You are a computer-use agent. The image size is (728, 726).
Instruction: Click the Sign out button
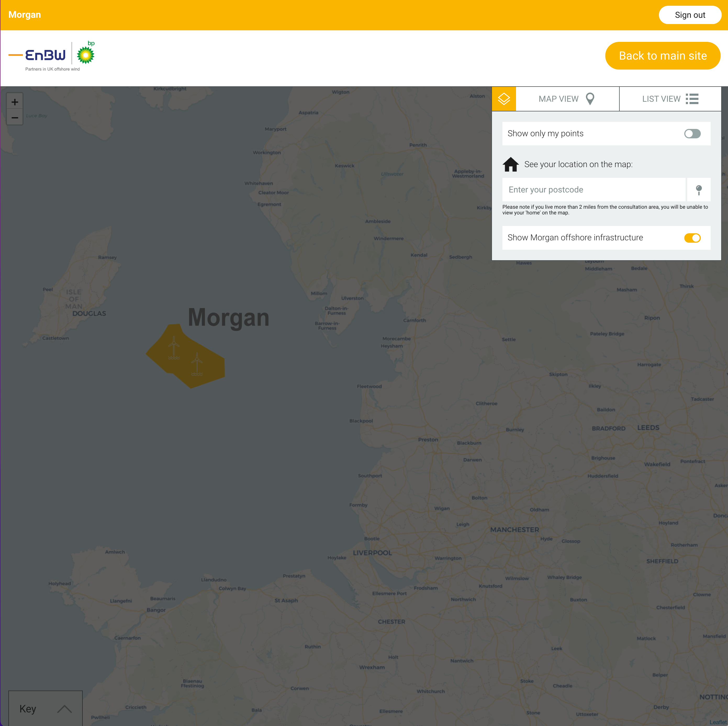(x=690, y=15)
